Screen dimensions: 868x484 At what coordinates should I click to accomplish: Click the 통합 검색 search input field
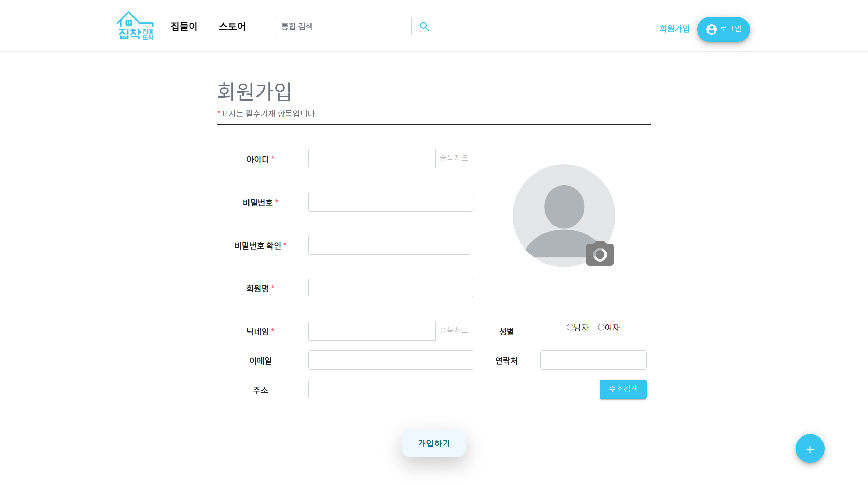(x=343, y=26)
